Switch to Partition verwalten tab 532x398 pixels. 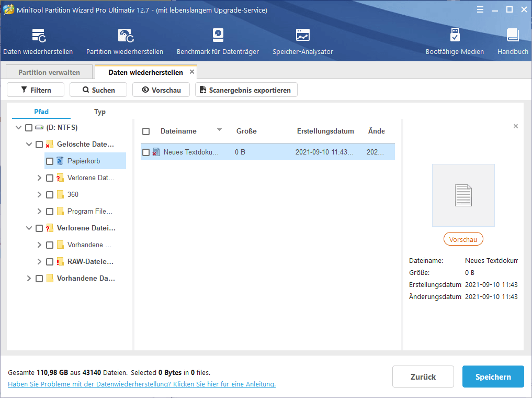click(x=49, y=72)
